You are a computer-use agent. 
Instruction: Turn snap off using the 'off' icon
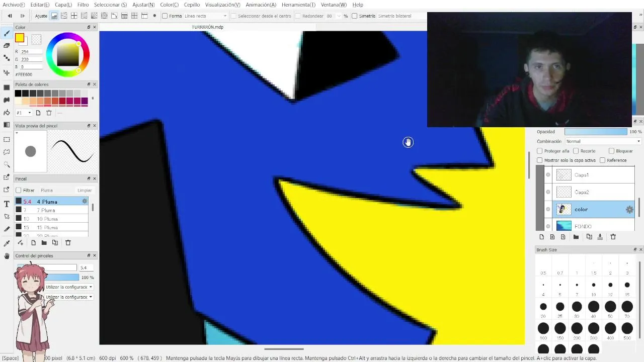[x=54, y=16]
